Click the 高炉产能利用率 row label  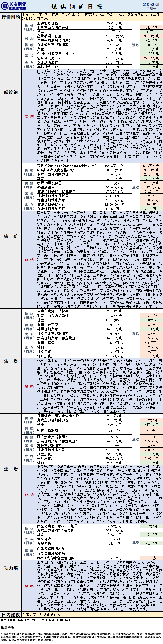pos(49,446)
